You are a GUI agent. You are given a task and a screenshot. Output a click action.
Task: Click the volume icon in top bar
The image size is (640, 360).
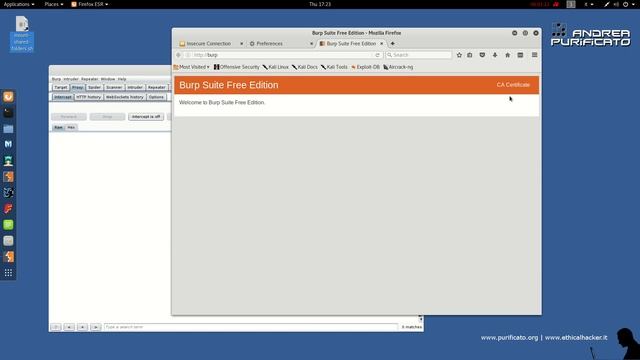pyautogui.click(x=616, y=4)
